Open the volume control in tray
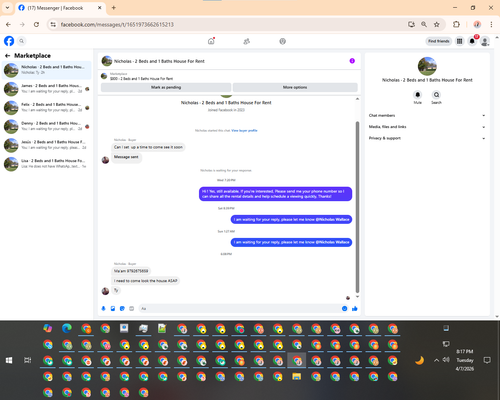The height and width of the screenshot is (400, 500). click(446, 360)
